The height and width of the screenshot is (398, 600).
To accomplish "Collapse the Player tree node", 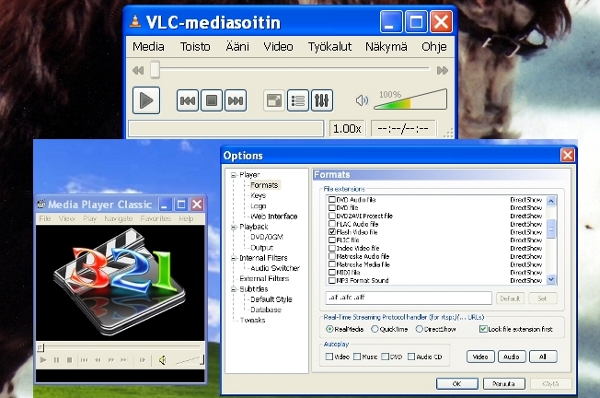I will (233, 175).
